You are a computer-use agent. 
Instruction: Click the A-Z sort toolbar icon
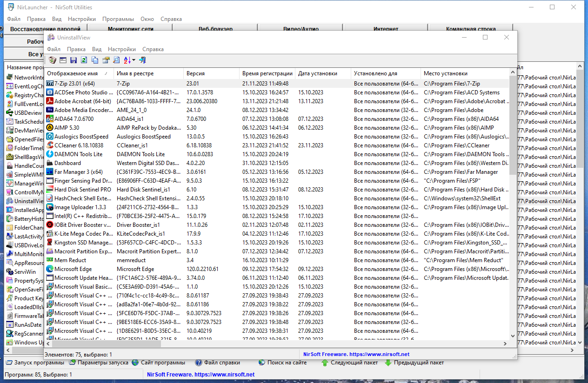127,60
